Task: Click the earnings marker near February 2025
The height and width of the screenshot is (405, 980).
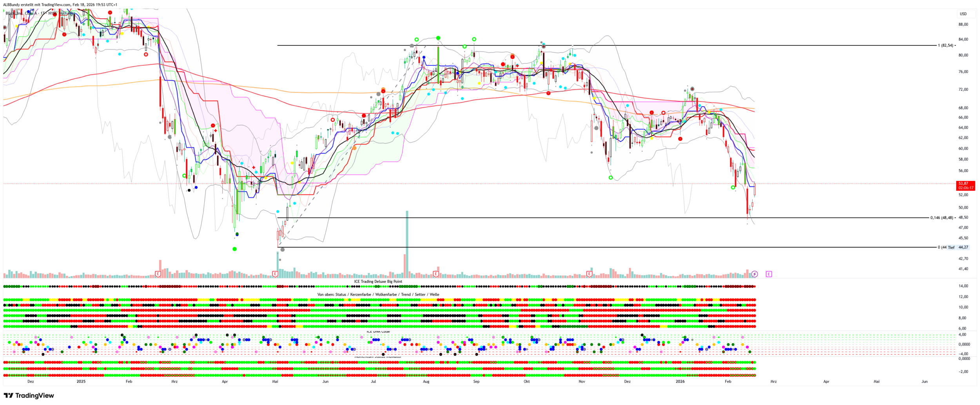Action: (158, 274)
